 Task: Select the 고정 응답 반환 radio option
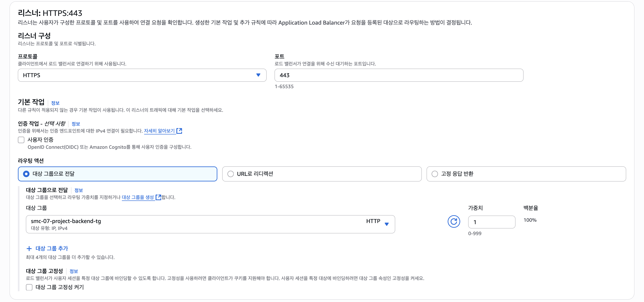tap(435, 174)
